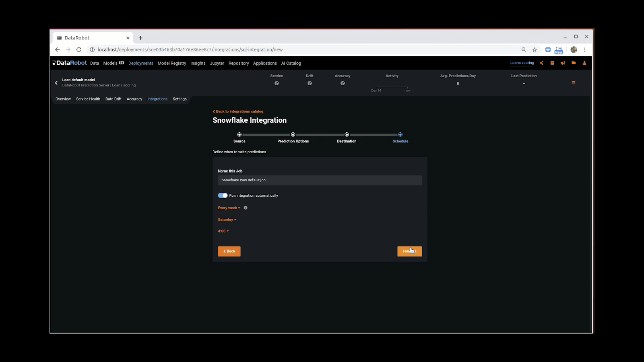Click the DataRobot logo
The height and width of the screenshot is (362, 644).
[x=69, y=63]
